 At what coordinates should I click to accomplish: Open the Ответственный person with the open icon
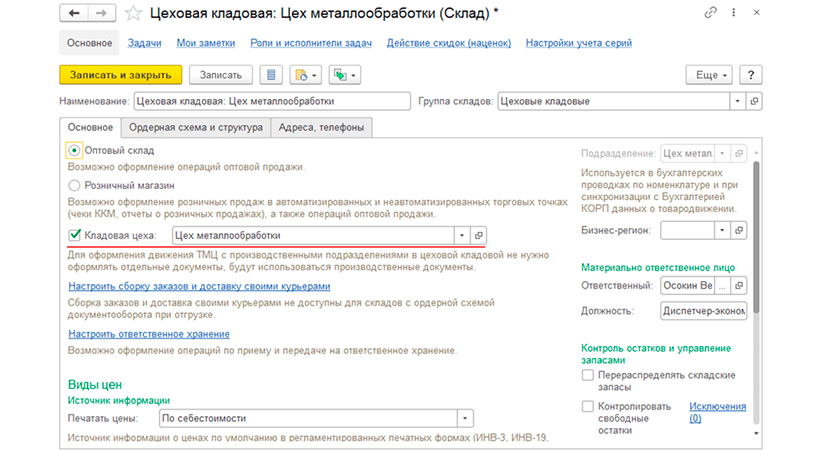pyautogui.click(x=739, y=285)
